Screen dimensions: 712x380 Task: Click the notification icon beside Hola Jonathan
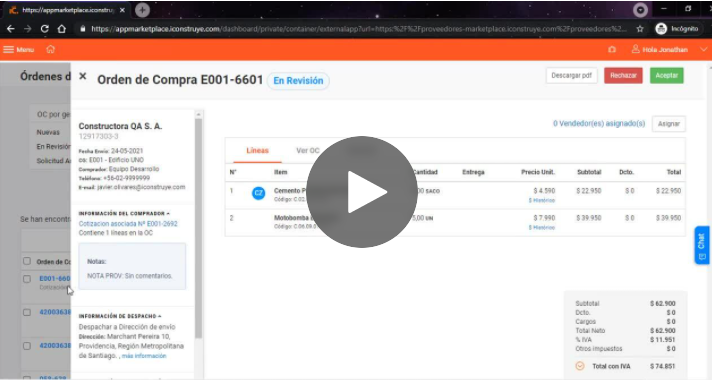(612, 49)
